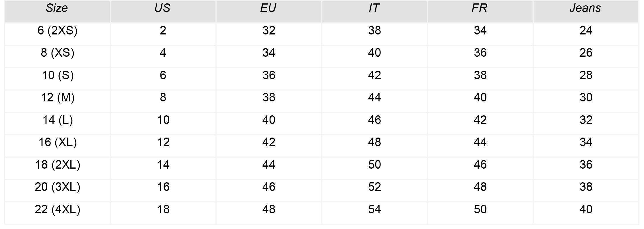Screen dimensions: 644x229
Task: Click the IT column header
Action: point(374,12)
